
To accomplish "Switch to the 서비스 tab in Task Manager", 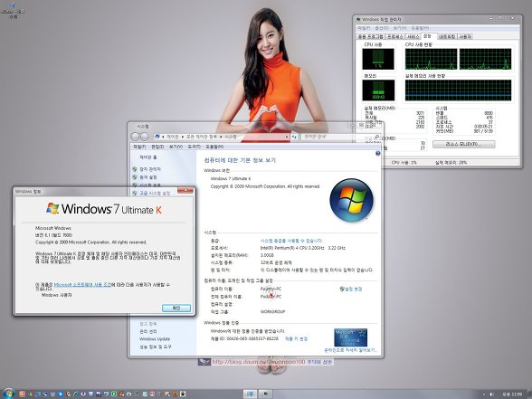I will pos(413,36).
